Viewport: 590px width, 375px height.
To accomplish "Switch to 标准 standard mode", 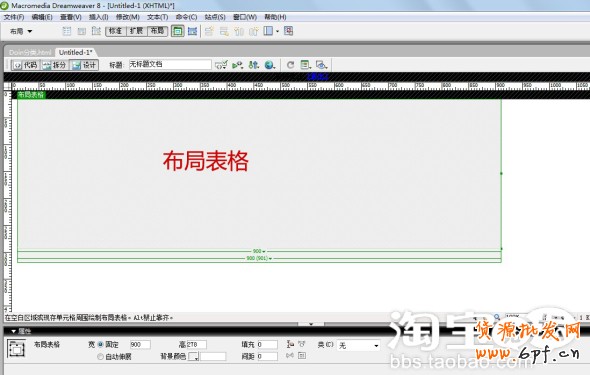I will [x=116, y=31].
